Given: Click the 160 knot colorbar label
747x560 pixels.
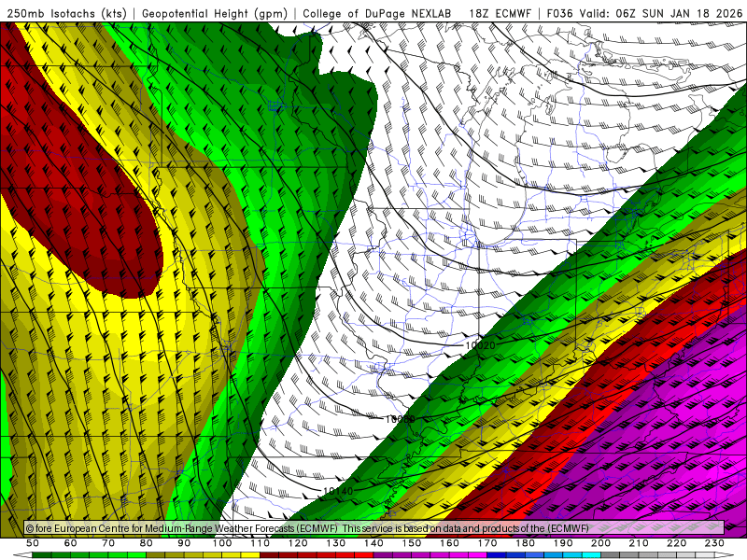Looking at the screenshot, I should 449,543.
